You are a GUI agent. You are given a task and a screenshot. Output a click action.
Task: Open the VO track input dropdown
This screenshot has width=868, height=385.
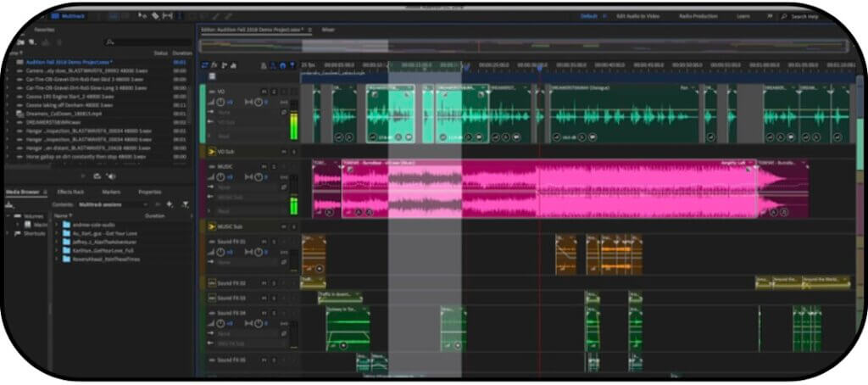(245, 112)
